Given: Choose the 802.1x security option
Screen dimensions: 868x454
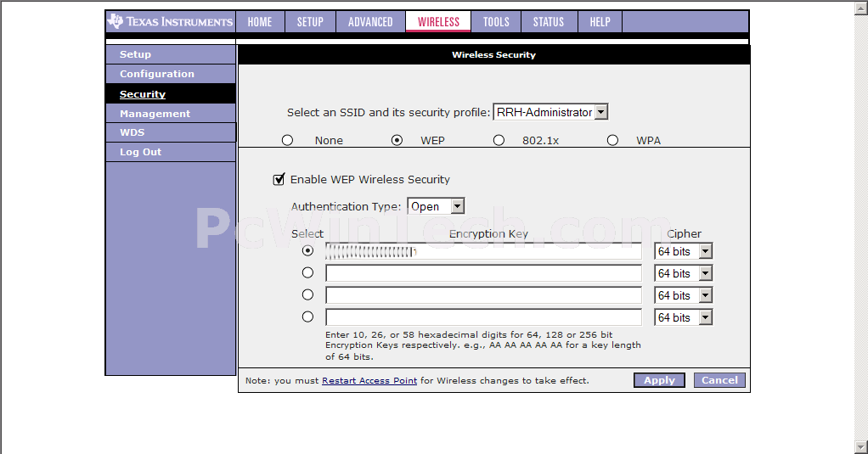Looking at the screenshot, I should click(x=499, y=140).
